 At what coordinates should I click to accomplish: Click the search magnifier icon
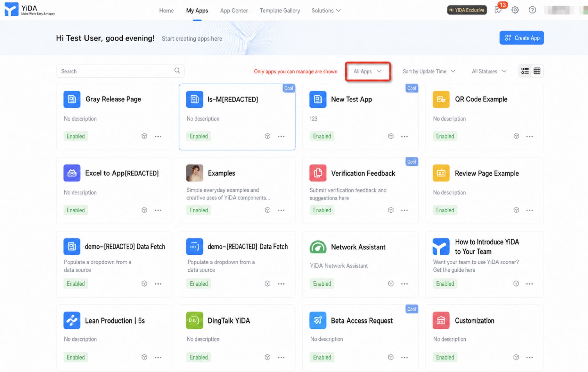click(x=177, y=71)
